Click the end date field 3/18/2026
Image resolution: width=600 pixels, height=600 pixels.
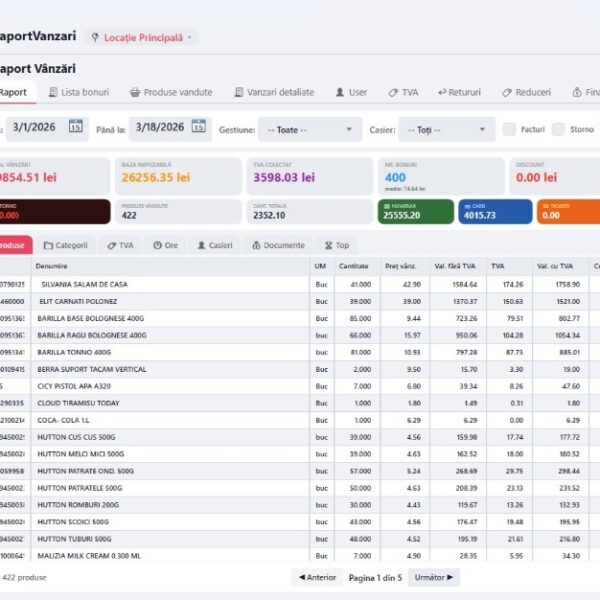tap(171, 129)
